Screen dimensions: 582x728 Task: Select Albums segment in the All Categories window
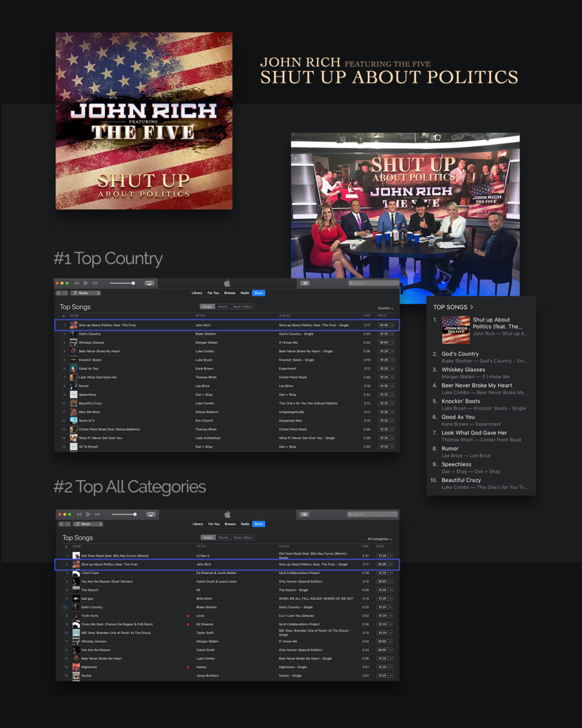click(223, 537)
